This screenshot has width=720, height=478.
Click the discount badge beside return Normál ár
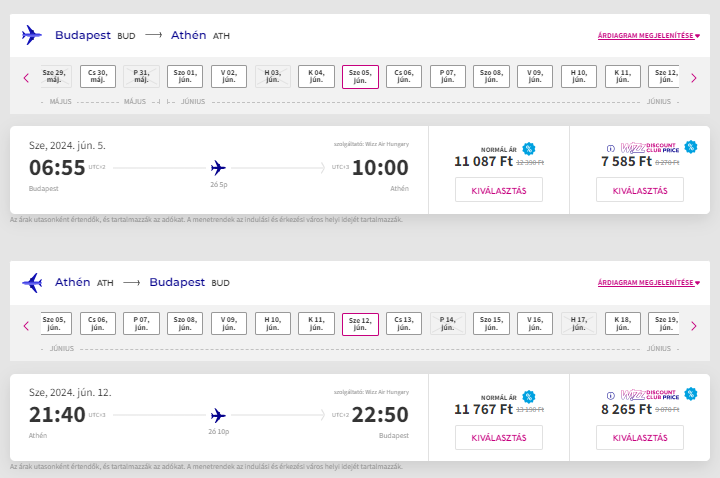(529, 397)
